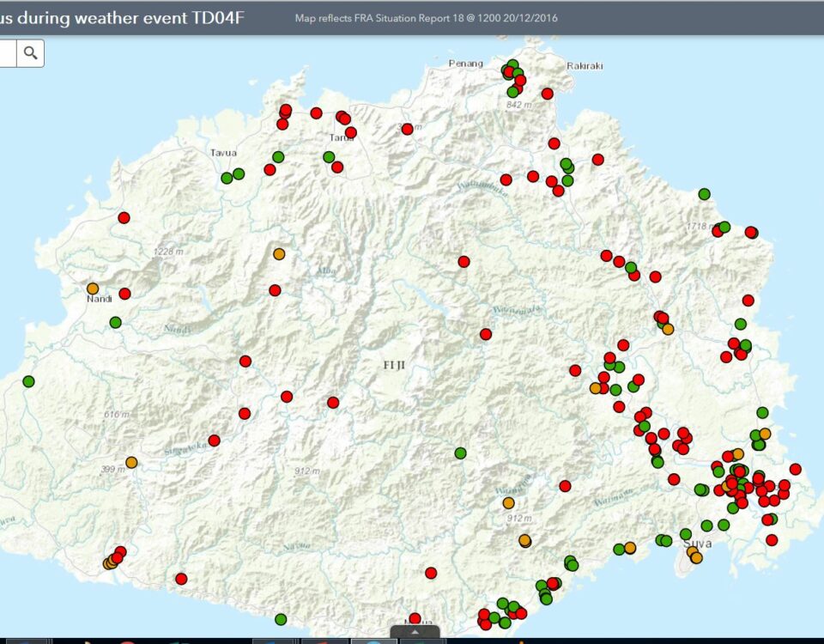
Task: Select the orange marker east of 1228 m label
Action: point(279,254)
